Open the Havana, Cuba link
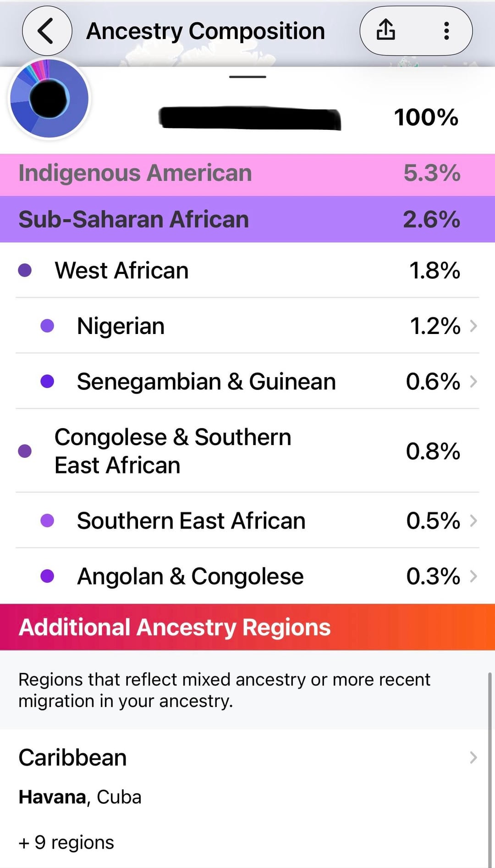 point(80,797)
